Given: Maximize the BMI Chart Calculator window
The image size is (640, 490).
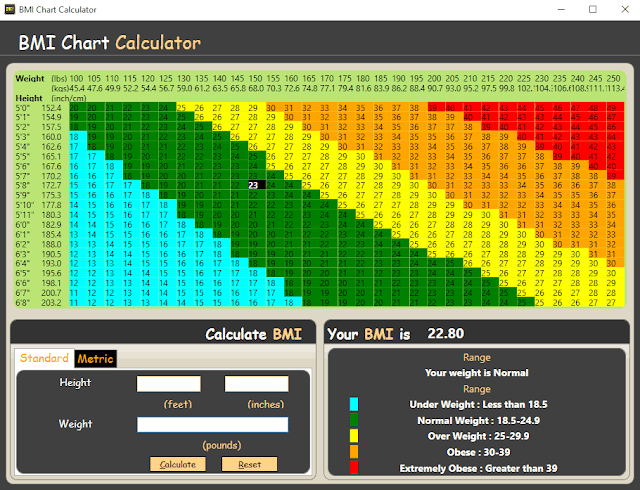Looking at the screenshot, I should pyautogui.click(x=593, y=9).
